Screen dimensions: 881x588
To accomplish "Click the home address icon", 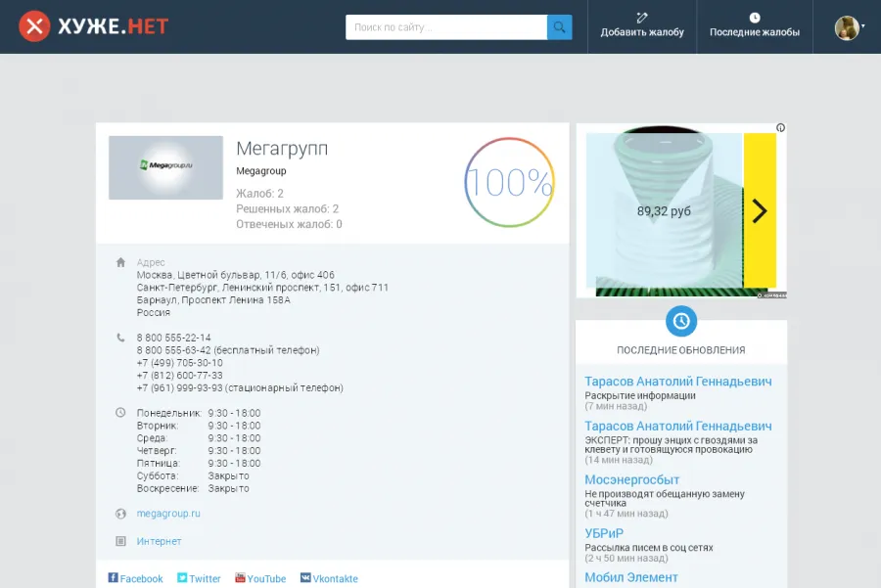I will click(x=120, y=262).
